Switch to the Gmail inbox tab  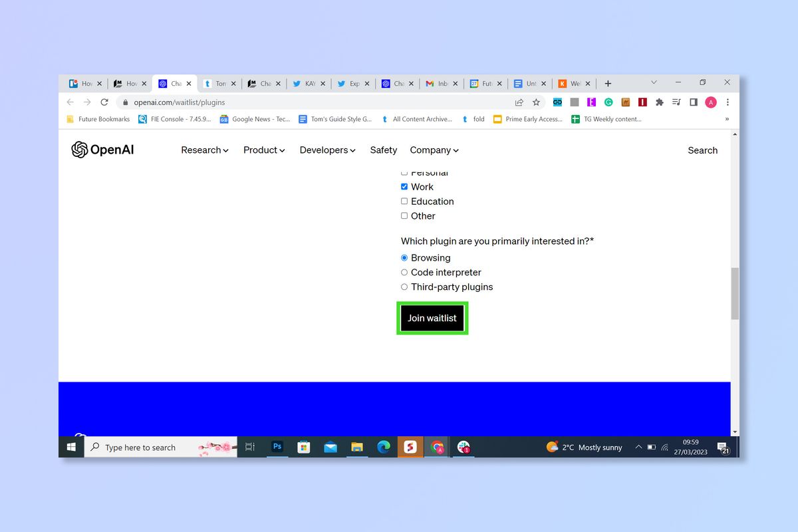click(439, 83)
